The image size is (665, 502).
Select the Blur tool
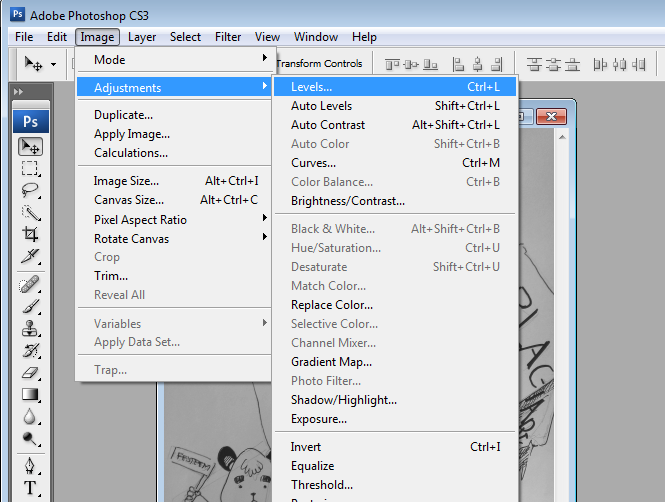(30, 417)
